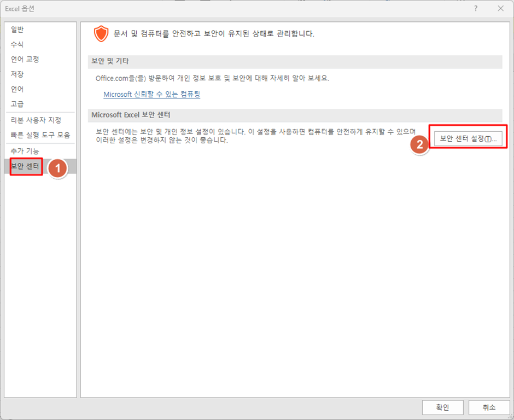Screen dimensions: 514x420
Task: Click the 문서 및 컴퓨터를 안전하고 heading text
Action: (x=214, y=33)
